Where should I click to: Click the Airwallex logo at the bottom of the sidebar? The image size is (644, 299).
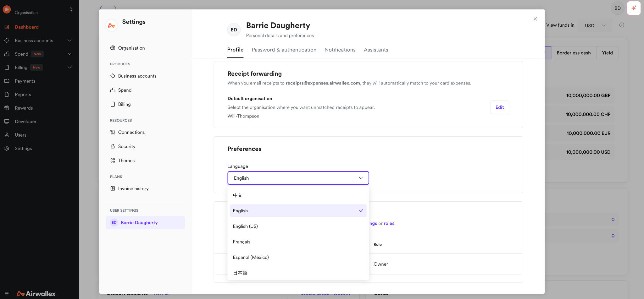pos(36,294)
